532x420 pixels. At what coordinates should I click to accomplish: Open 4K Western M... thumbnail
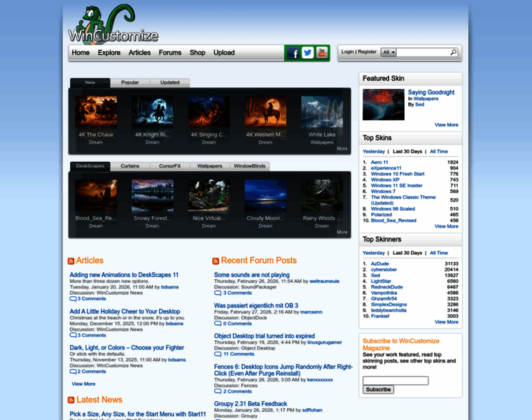pos(265,112)
